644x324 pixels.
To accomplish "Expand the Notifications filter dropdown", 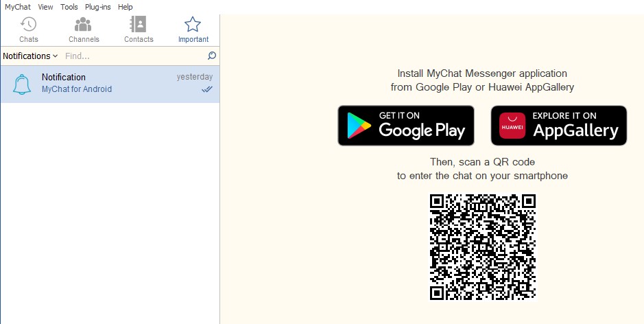I will pyautogui.click(x=30, y=56).
